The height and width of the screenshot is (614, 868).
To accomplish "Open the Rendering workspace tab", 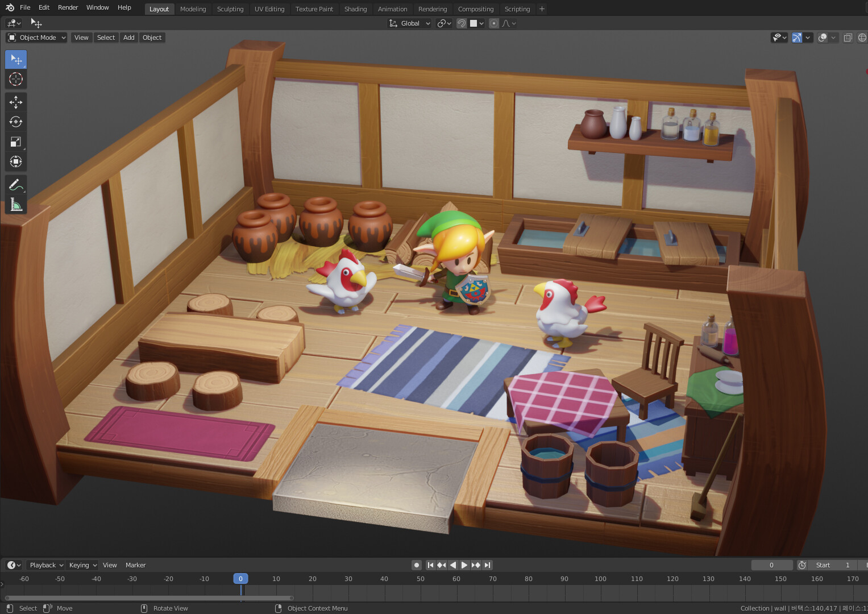I will coord(433,9).
